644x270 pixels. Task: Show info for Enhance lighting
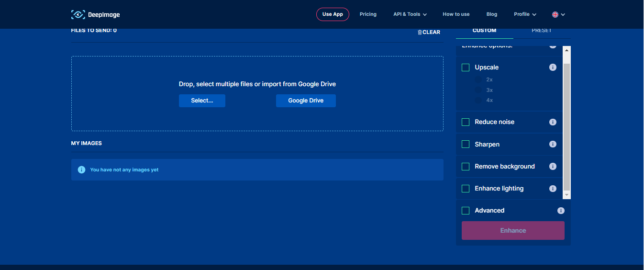point(553,189)
